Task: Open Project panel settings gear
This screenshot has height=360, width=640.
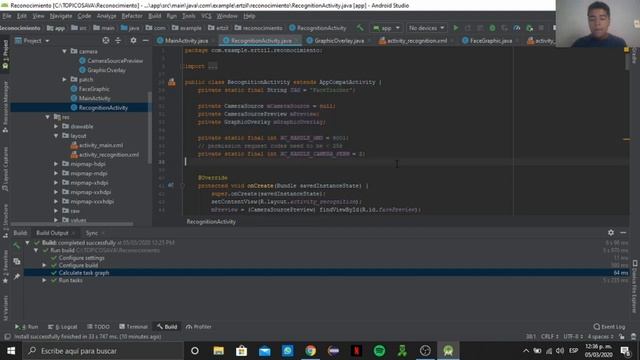Action: click(133, 40)
